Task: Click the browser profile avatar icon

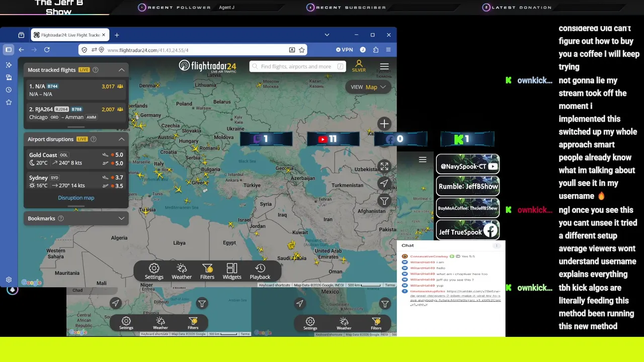Action: [x=363, y=50]
